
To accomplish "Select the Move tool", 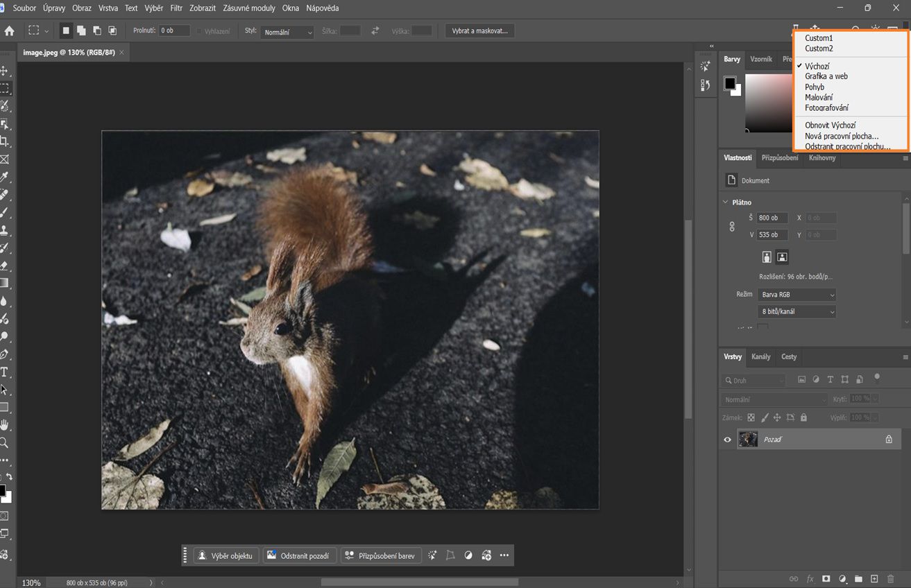I will (5, 70).
